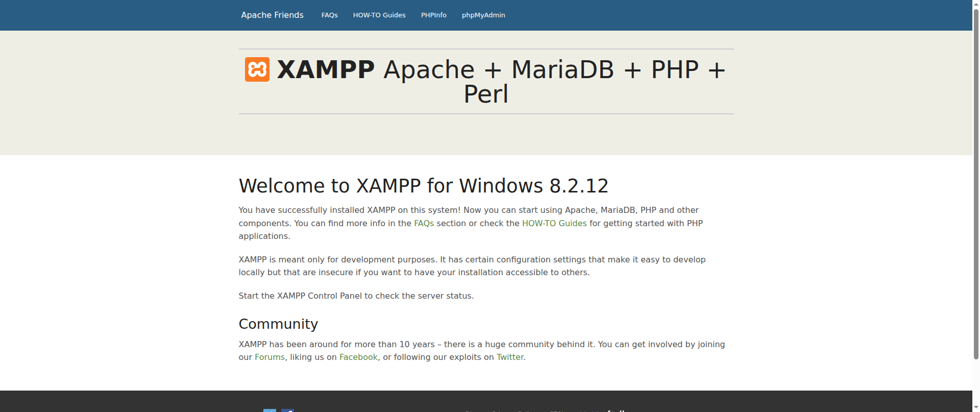Open the PHPInfo navigation item
This screenshot has height=412, width=980.
click(434, 15)
